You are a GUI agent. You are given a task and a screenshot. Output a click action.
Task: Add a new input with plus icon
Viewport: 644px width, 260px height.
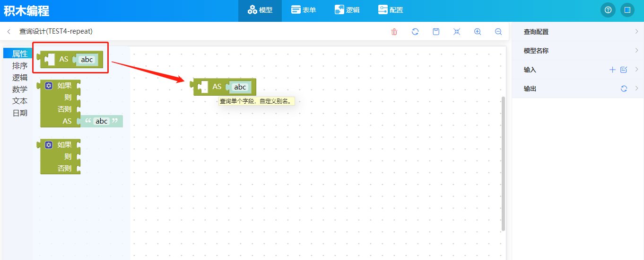[x=612, y=70]
